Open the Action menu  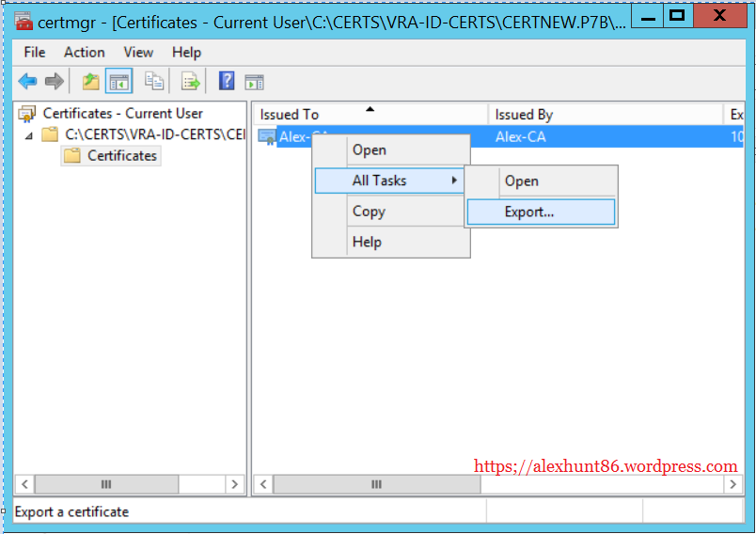click(x=85, y=53)
